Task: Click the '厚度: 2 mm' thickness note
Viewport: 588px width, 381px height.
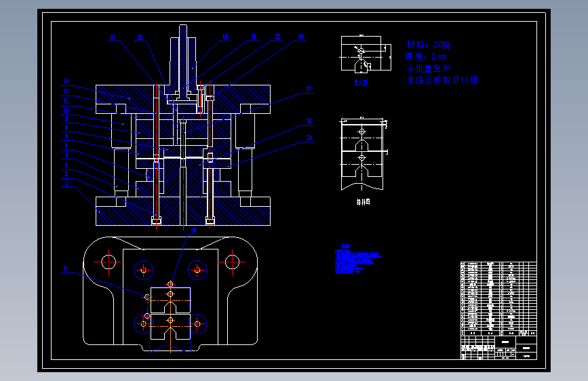Action: 426,56
